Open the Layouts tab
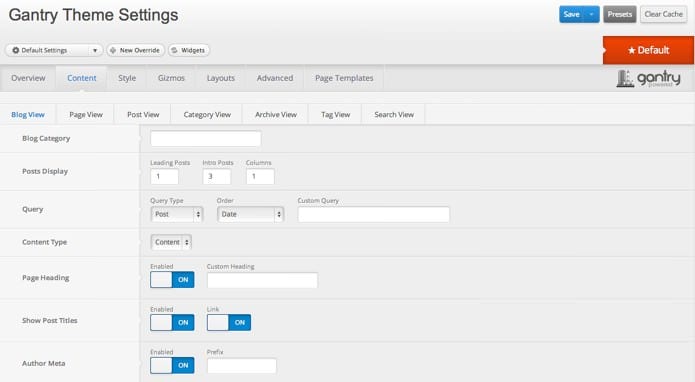Screen dimensions: 695x382 pos(221,78)
